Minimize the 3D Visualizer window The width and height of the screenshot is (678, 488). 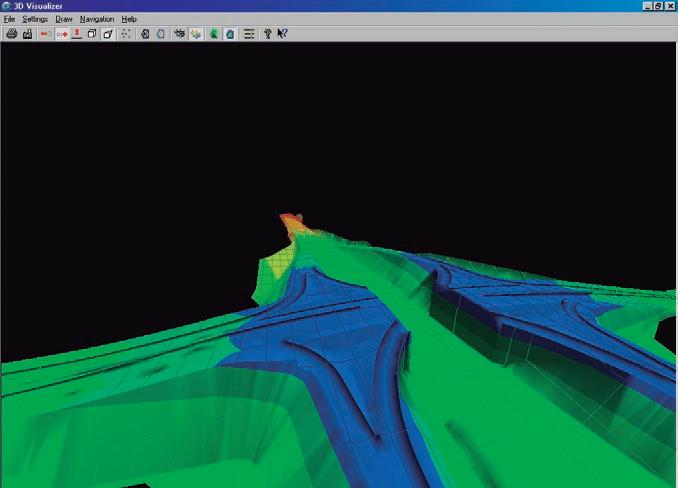pos(647,6)
